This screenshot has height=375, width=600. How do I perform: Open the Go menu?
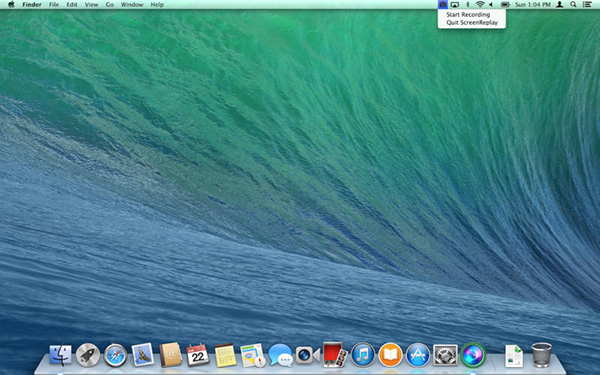(109, 5)
